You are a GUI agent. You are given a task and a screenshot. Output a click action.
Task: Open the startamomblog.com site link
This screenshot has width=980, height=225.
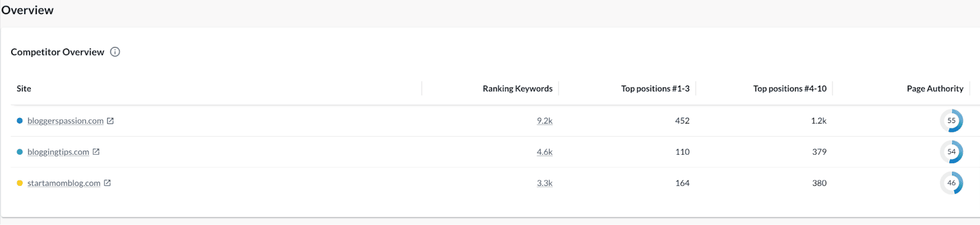tap(64, 183)
